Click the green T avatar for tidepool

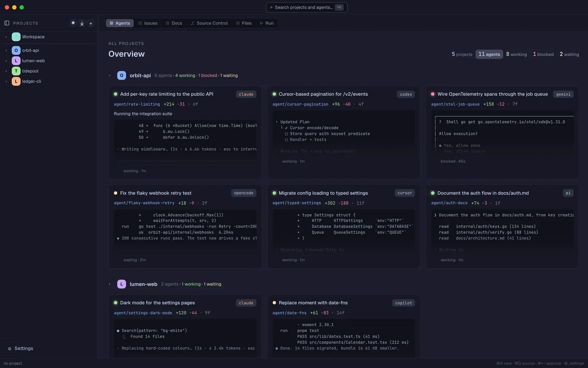(16, 71)
